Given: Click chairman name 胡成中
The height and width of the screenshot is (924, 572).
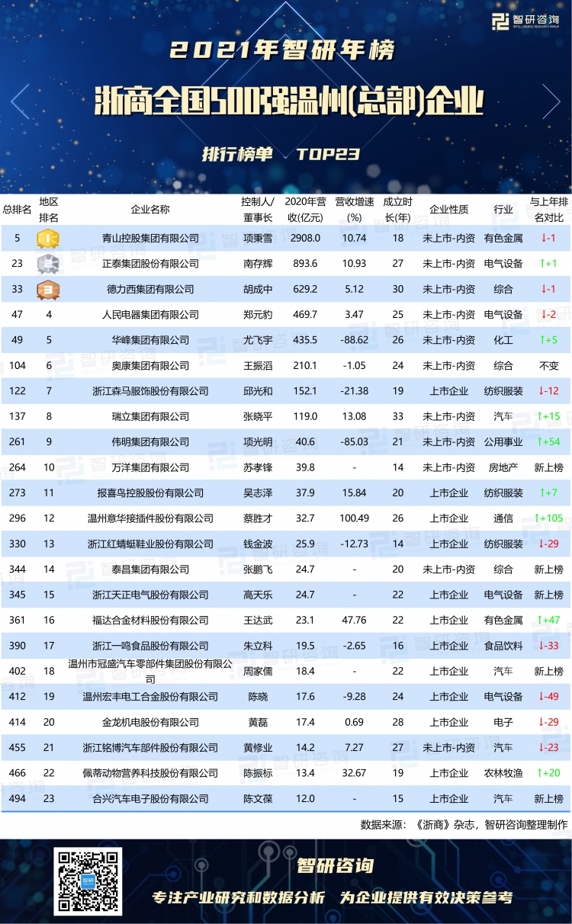Looking at the screenshot, I should tap(257, 289).
